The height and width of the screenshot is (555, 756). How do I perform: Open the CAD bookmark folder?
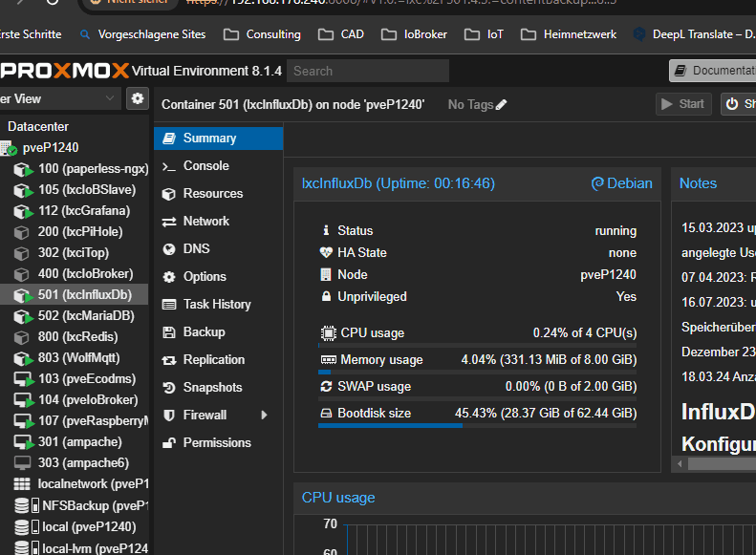pyautogui.click(x=341, y=34)
